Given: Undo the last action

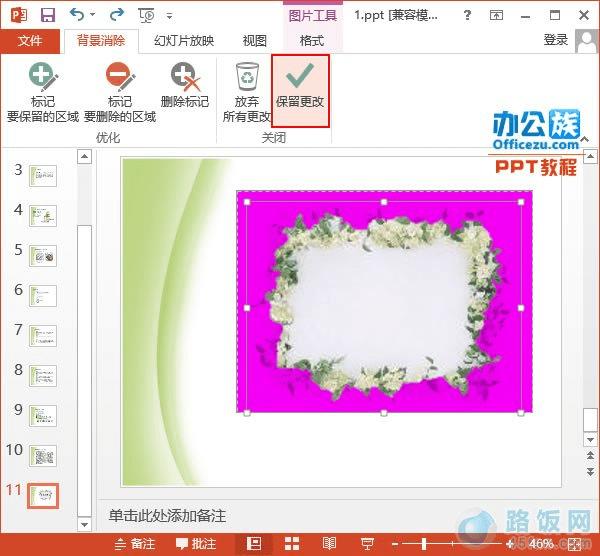Looking at the screenshot, I should pyautogui.click(x=77, y=15).
